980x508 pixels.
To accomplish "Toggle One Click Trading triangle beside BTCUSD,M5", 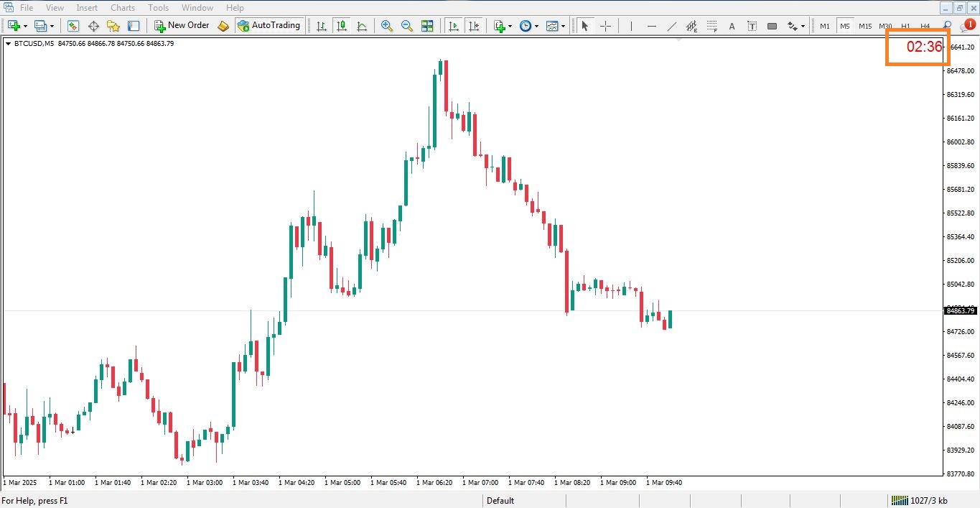I will pyautogui.click(x=8, y=43).
